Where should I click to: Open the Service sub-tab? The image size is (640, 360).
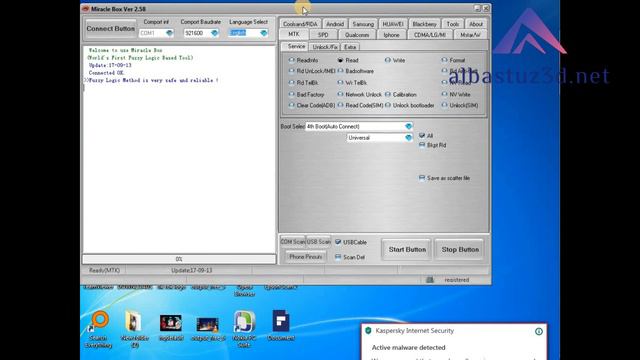[x=295, y=47]
